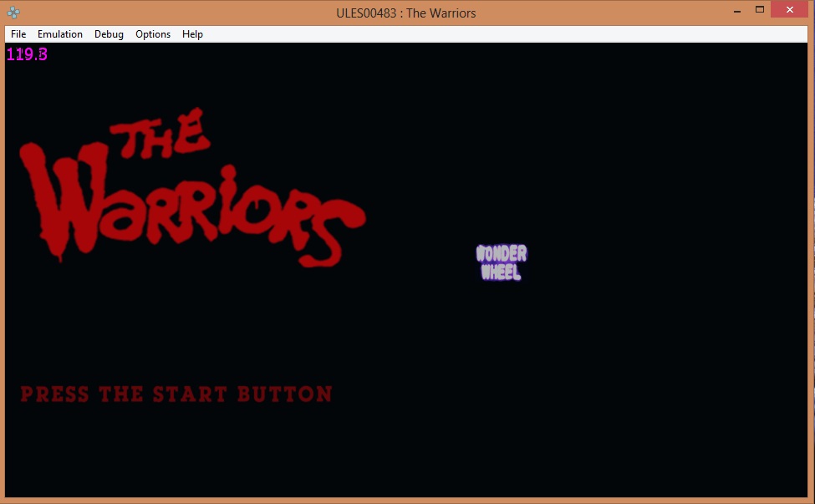
Task: Show the Help menu
Action: [x=192, y=34]
